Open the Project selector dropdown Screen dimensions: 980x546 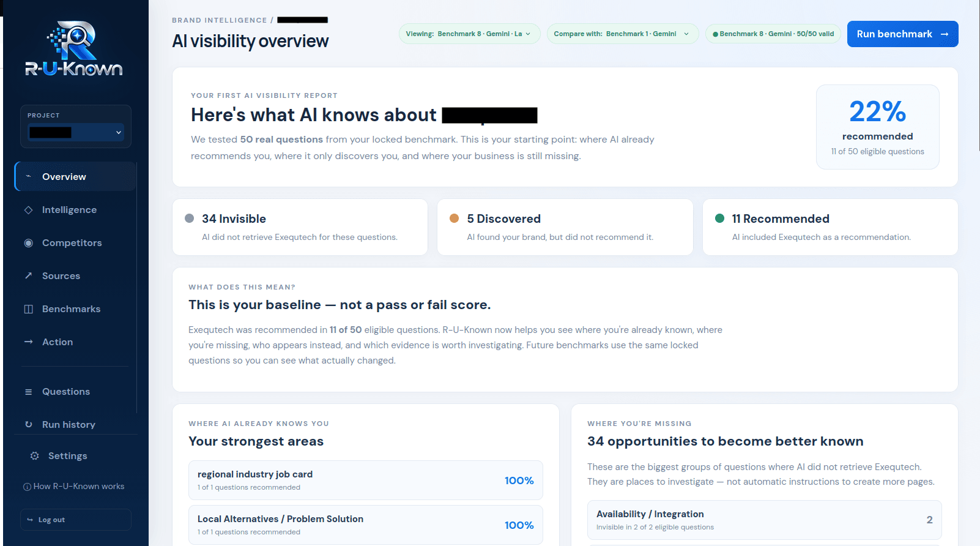pos(76,132)
